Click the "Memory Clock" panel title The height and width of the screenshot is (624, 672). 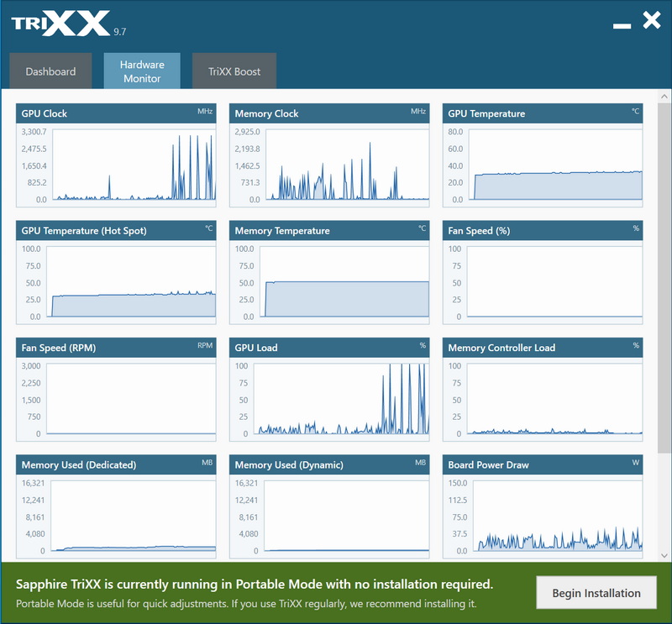coord(266,113)
